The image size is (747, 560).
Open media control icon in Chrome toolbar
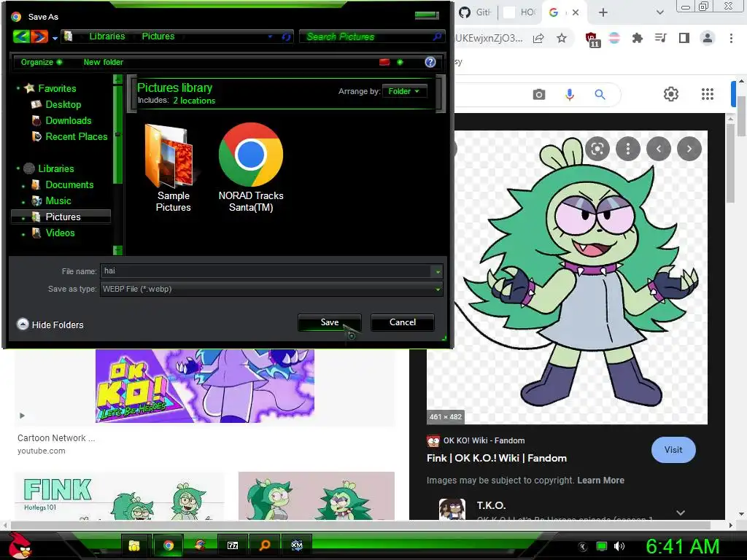(x=660, y=38)
